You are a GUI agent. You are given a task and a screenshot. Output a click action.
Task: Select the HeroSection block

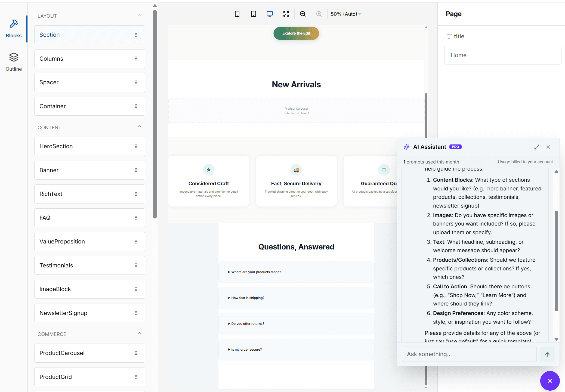pos(90,146)
